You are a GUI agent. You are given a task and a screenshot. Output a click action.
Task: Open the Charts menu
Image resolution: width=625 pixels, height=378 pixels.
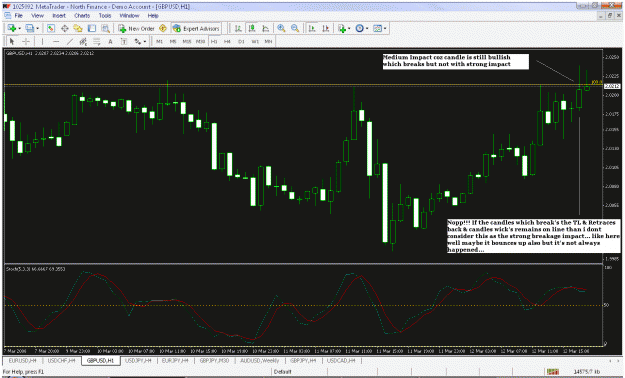tap(82, 16)
